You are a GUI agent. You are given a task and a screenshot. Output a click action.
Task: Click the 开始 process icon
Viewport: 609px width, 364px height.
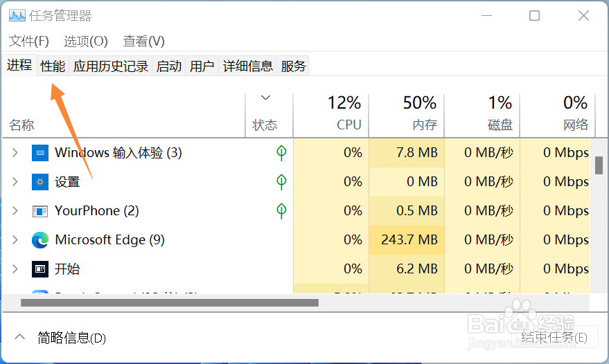(x=40, y=269)
